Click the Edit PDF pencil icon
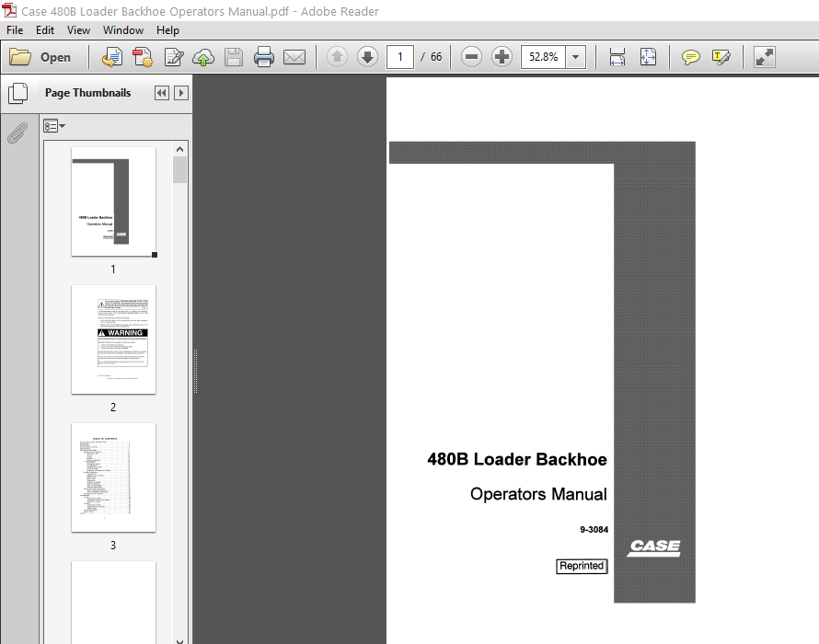819x644 pixels. click(173, 57)
